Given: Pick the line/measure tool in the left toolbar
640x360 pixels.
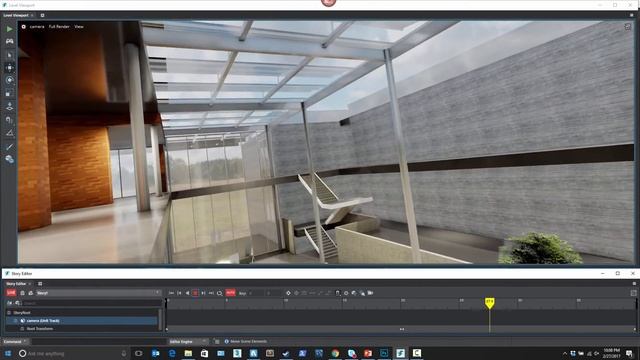Looking at the screenshot, I should point(9,146).
